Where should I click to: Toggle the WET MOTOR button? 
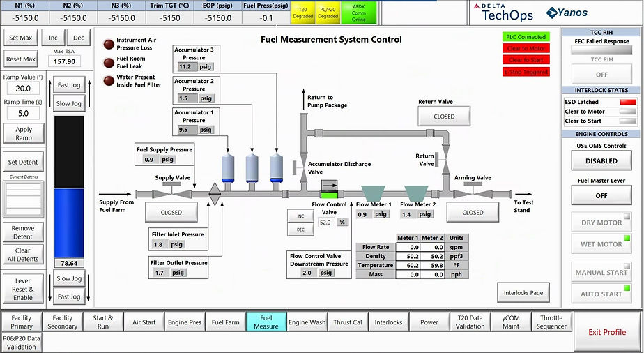[601, 244]
